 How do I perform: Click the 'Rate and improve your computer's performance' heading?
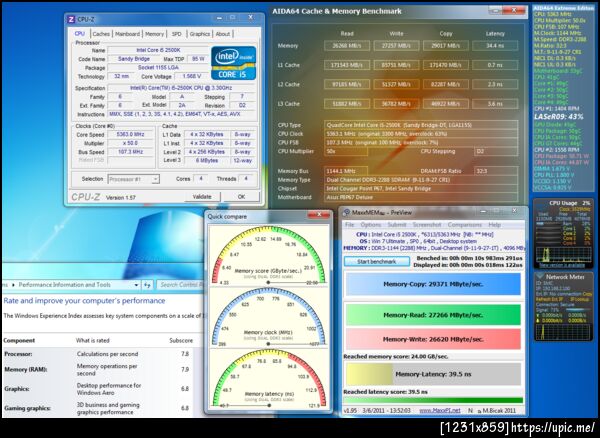pyautogui.click(x=84, y=301)
